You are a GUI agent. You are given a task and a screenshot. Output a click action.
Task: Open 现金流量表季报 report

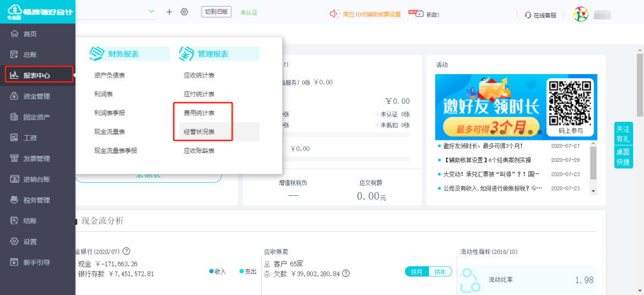click(116, 150)
